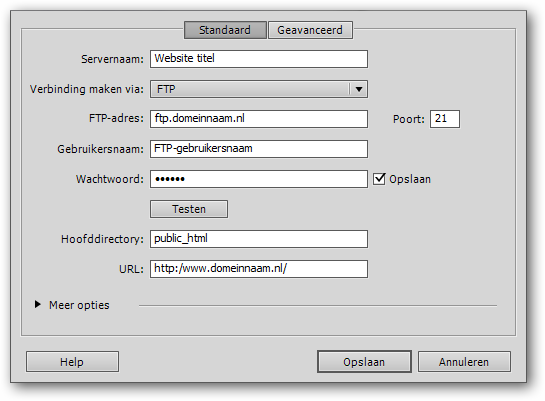This screenshot has height=401, width=545.
Task: Click the Annuleren button
Action: pyautogui.click(x=464, y=362)
